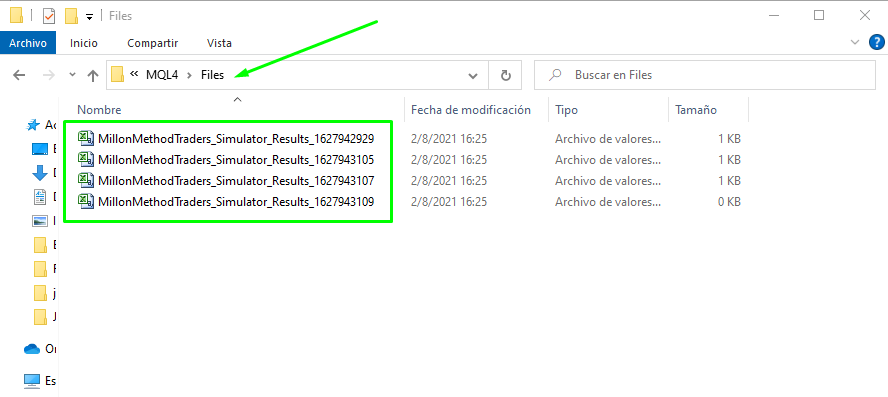Click MQL4 in the address path
The image size is (888, 397).
pos(162,75)
